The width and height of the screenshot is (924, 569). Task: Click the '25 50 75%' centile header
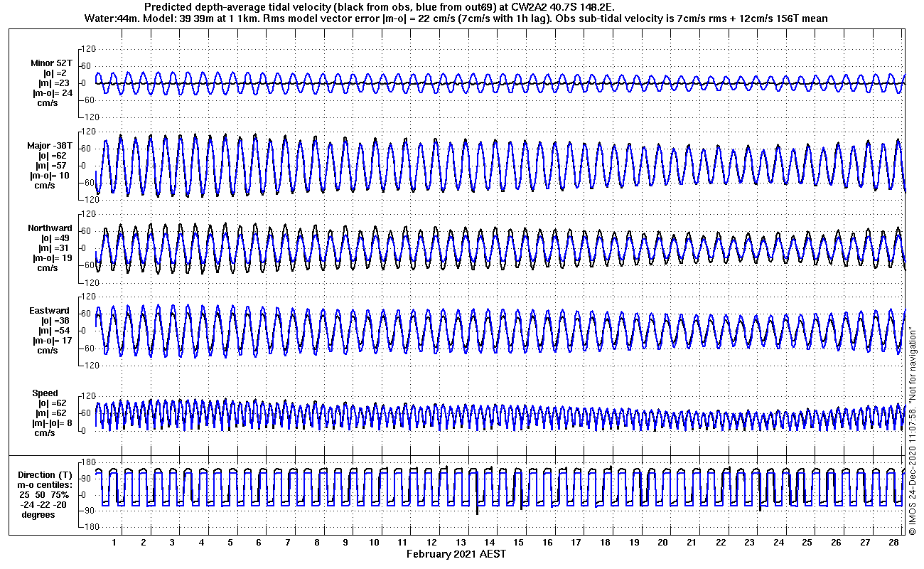tap(44, 495)
